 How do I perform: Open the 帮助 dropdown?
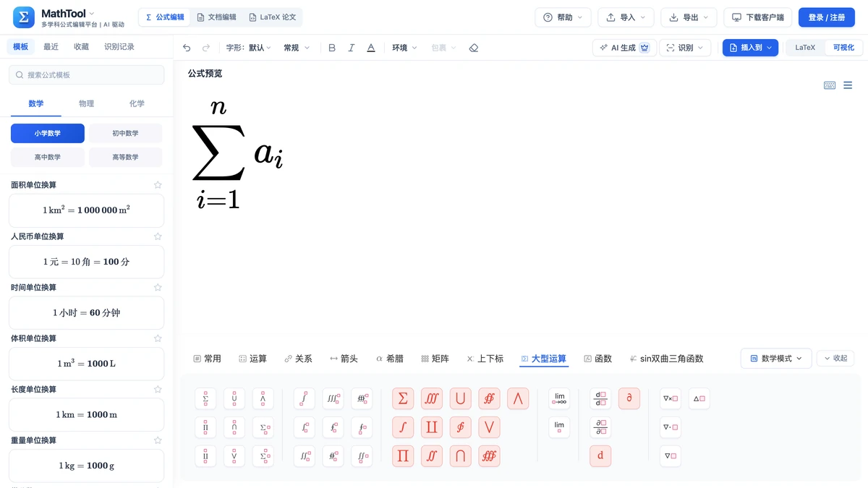(x=563, y=17)
